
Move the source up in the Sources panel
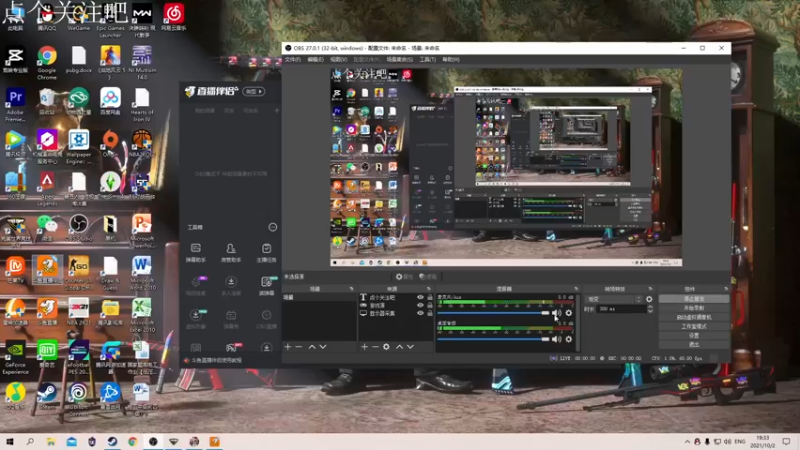[399, 347]
